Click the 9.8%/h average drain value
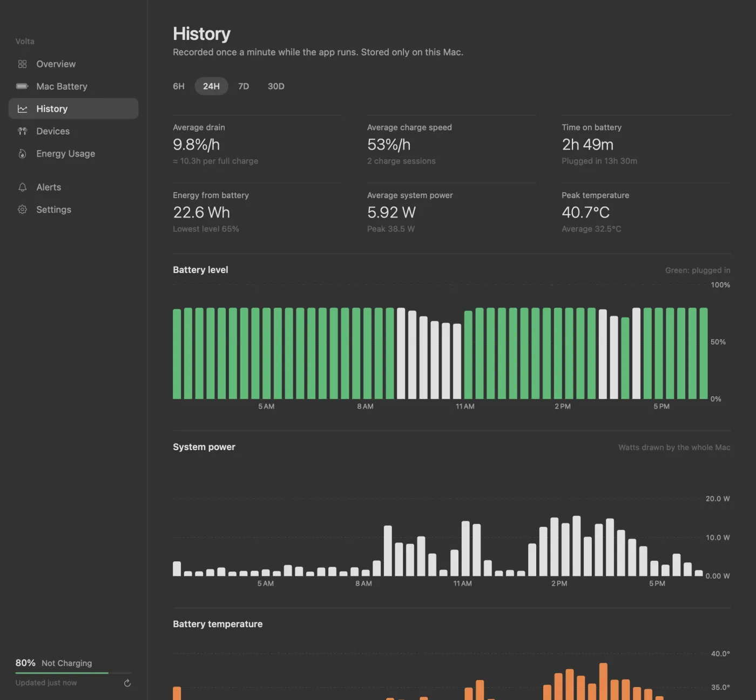This screenshot has width=756, height=700. [196, 145]
